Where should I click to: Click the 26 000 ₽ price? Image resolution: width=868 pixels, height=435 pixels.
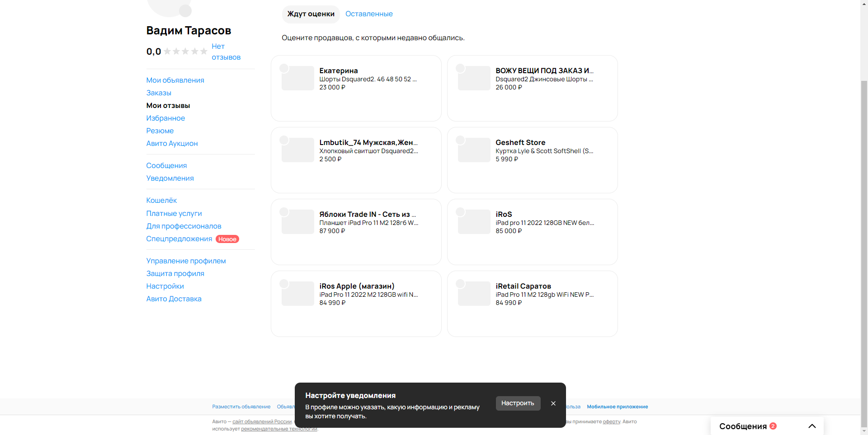509,87
